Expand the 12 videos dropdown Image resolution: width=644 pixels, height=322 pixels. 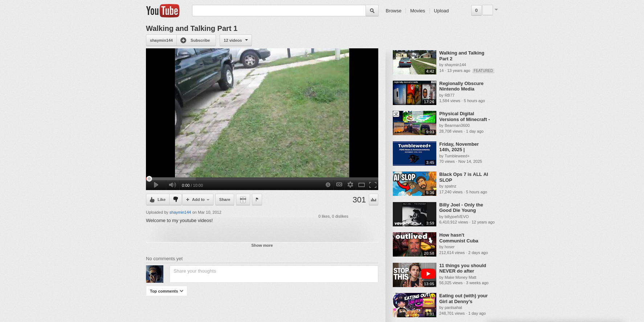[236, 40]
